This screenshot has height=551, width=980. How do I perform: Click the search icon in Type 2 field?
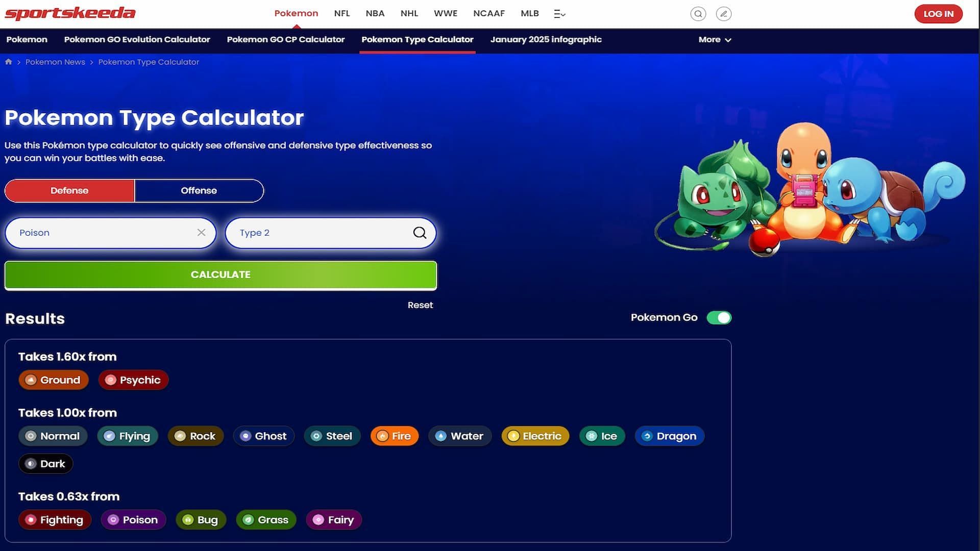click(420, 233)
